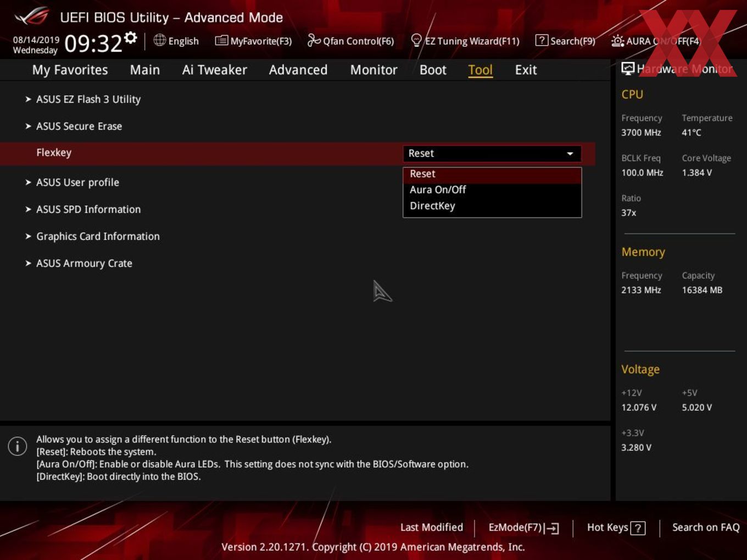Switch to the Main tab

click(145, 70)
